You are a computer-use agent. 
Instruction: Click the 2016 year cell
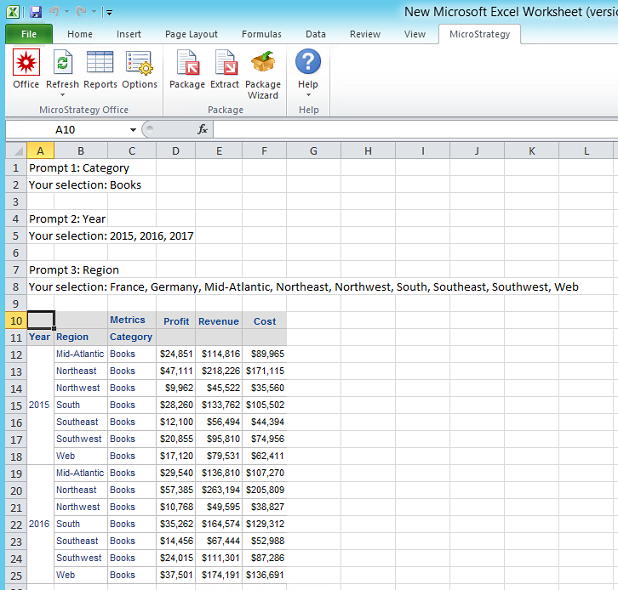pyautogui.click(x=40, y=524)
